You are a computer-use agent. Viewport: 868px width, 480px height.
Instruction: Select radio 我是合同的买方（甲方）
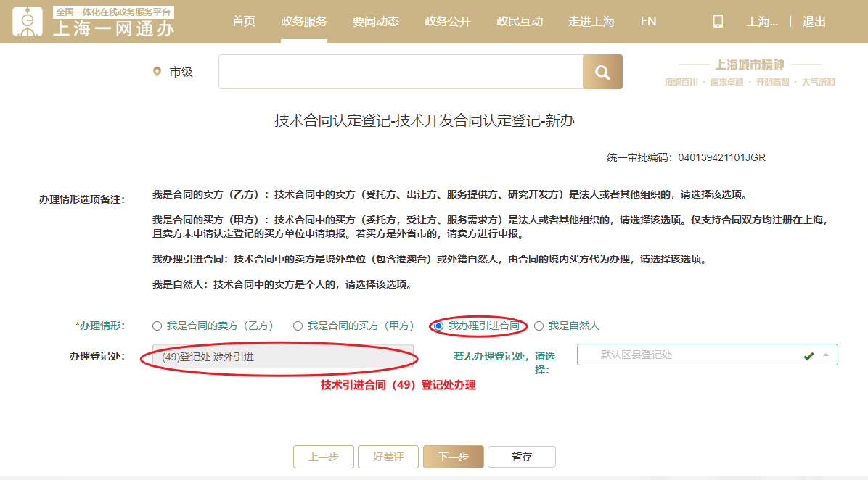coord(298,326)
